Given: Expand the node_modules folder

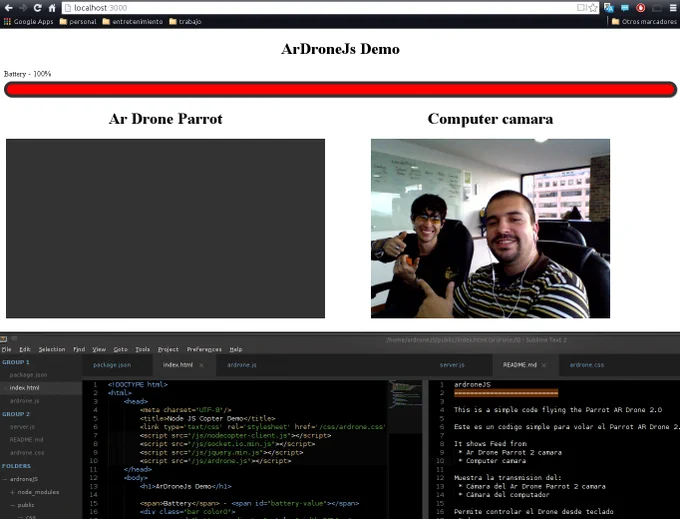Looking at the screenshot, I should (x=13, y=492).
